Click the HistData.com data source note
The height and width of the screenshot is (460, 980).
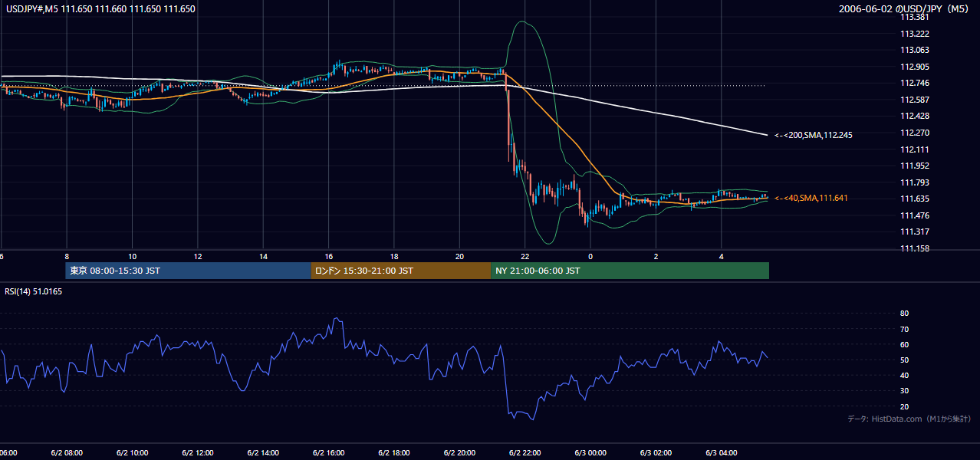tap(909, 419)
